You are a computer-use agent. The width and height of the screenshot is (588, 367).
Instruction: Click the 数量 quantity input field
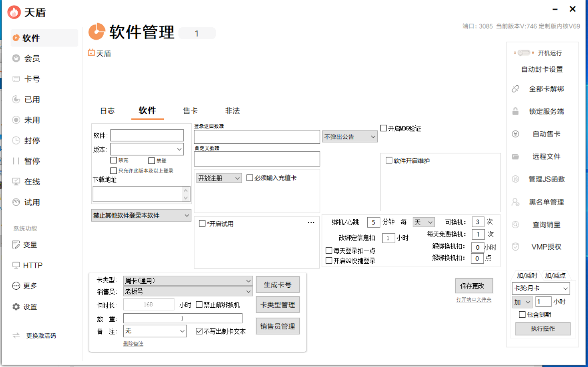pyautogui.click(x=183, y=318)
